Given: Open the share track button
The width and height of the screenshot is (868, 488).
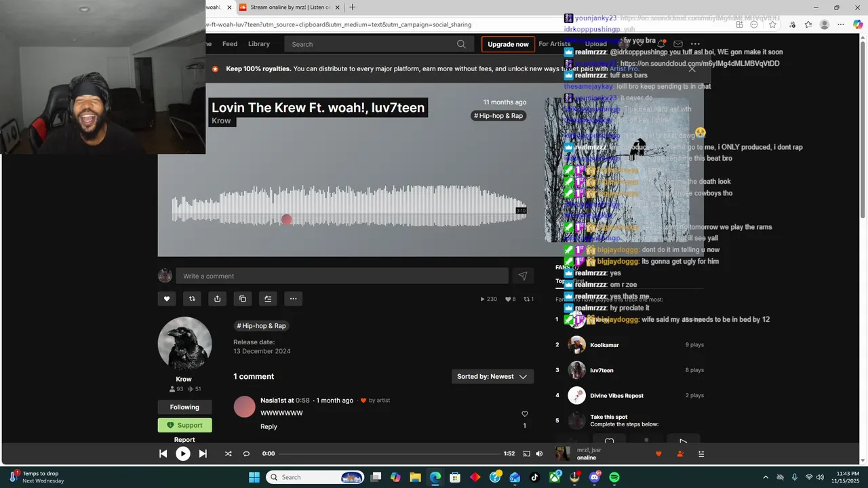Looking at the screenshot, I should point(217,299).
